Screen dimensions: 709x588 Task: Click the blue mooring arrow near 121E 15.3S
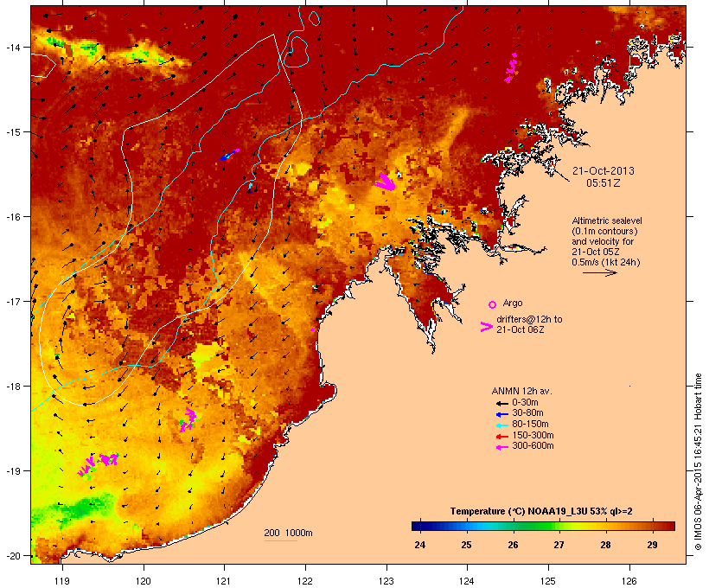pos(228,155)
